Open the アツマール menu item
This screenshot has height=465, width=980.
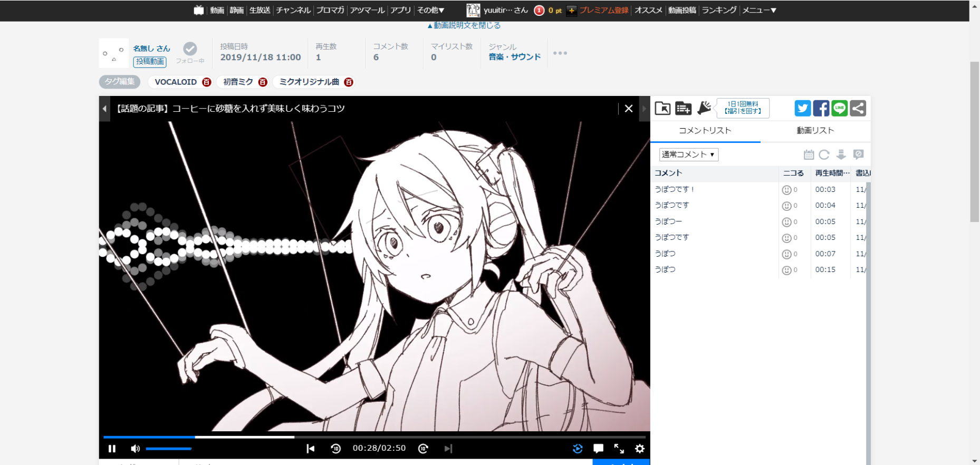[x=368, y=10]
